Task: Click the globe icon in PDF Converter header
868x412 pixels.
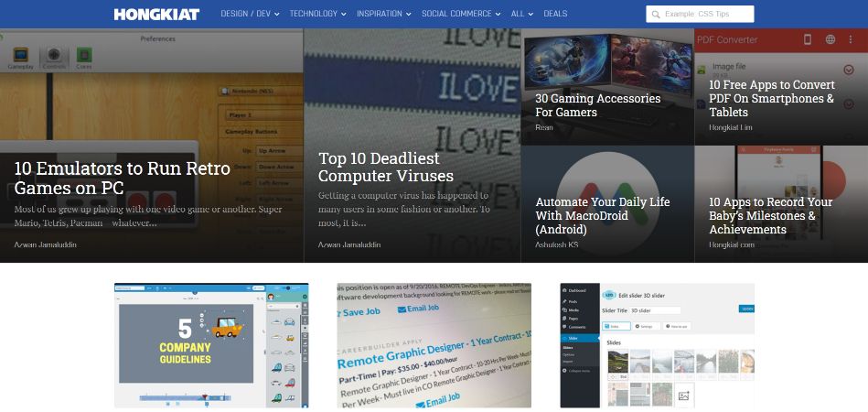Action: pos(830,39)
